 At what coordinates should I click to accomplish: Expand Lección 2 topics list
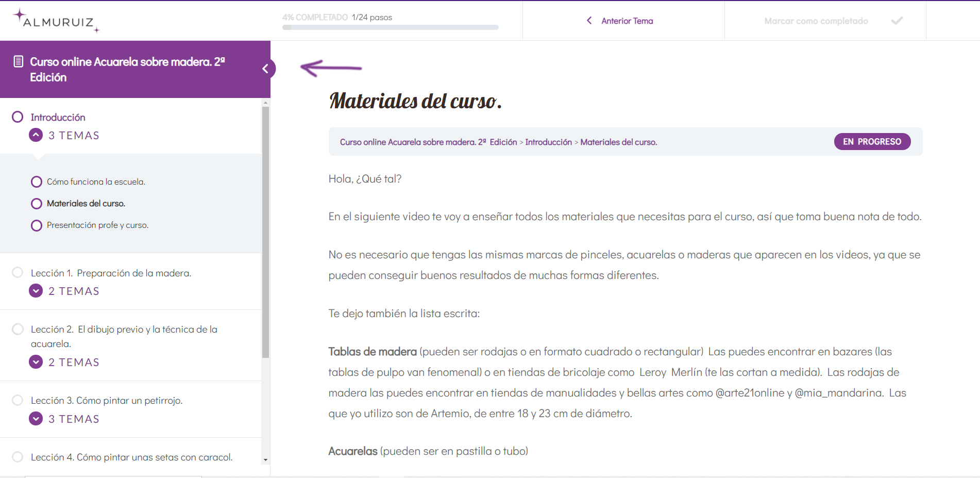coord(36,362)
